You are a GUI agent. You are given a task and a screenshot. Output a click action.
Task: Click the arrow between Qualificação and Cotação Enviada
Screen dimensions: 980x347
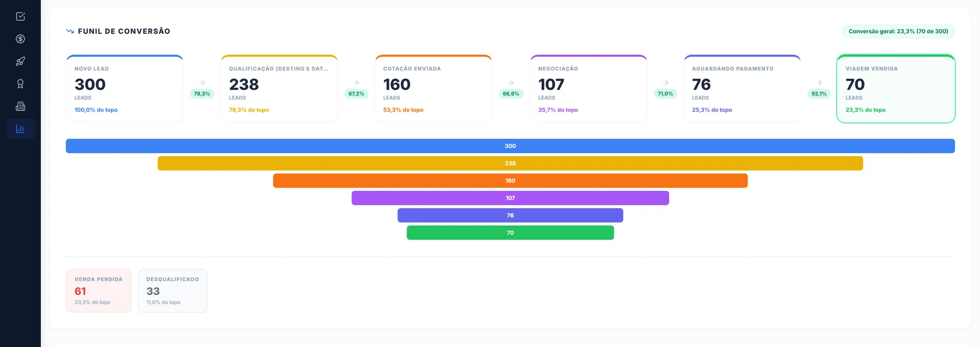(x=356, y=83)
